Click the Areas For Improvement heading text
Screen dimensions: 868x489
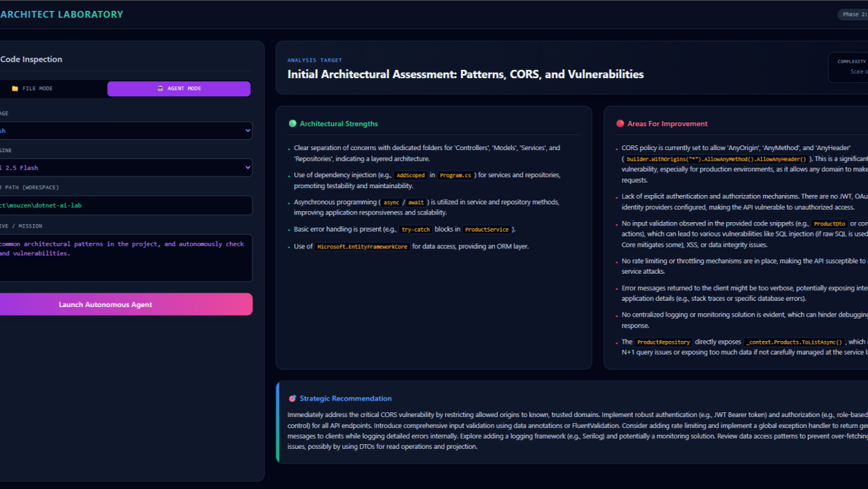pos(668,124)
